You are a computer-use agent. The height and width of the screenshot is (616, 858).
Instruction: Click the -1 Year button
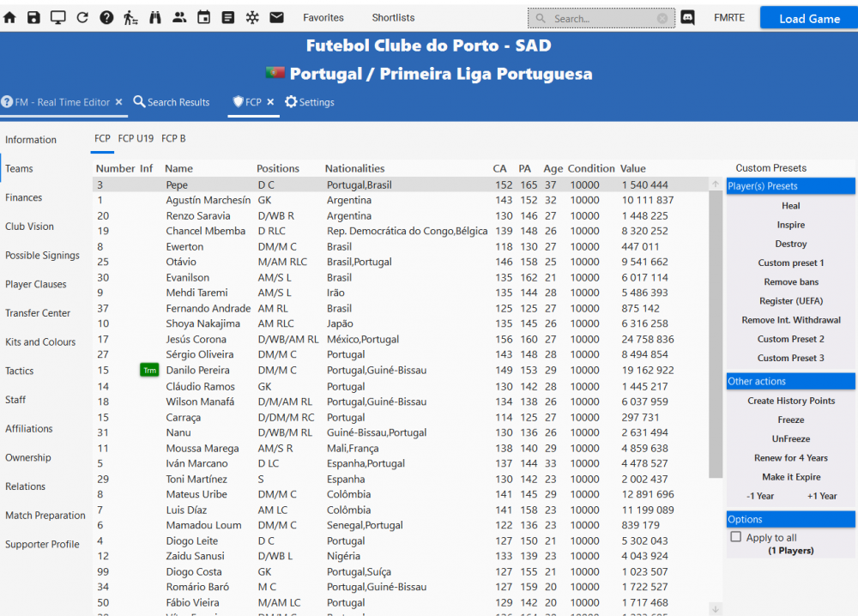[x=760, y=496]
